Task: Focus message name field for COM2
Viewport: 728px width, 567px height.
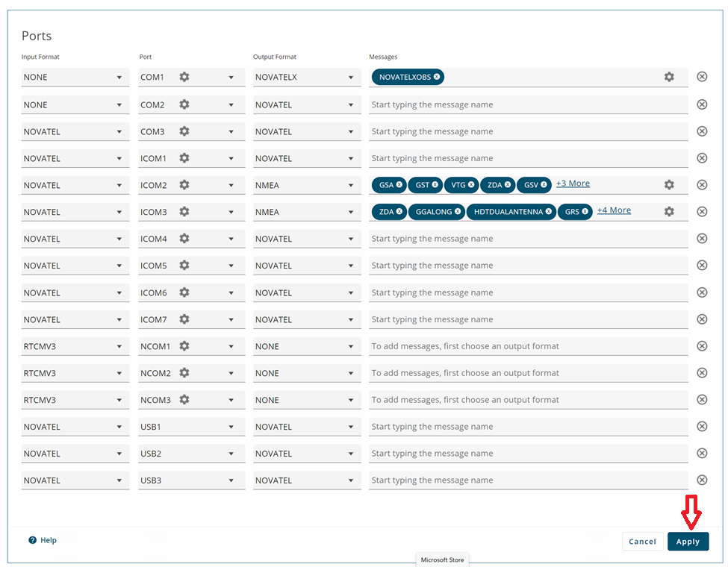Action: point(529,105)
